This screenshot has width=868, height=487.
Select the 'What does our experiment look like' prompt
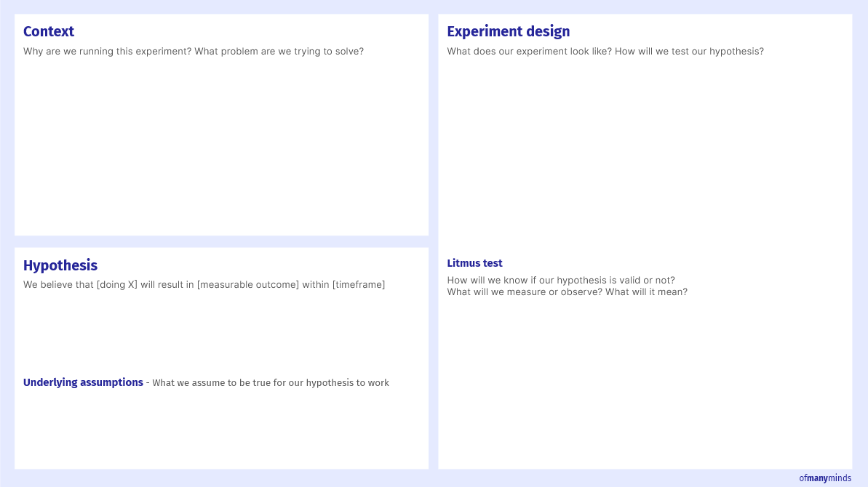pos(605,52)
